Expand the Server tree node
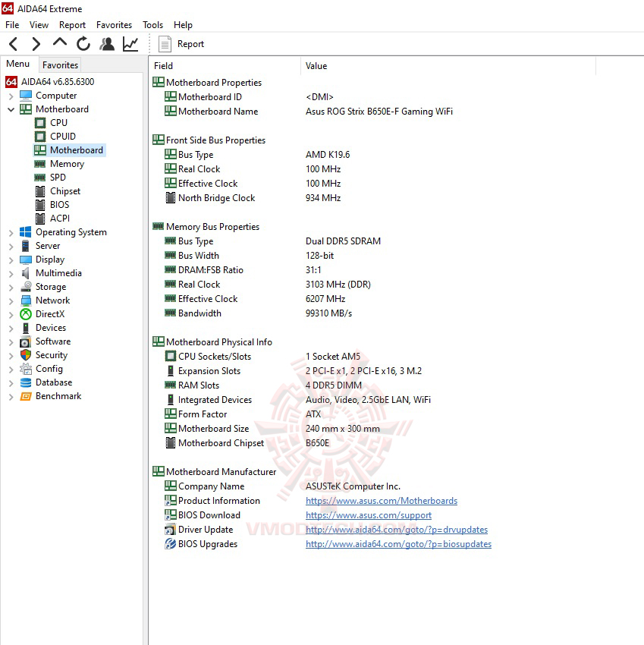644x645 pixels. pos(11,247)
